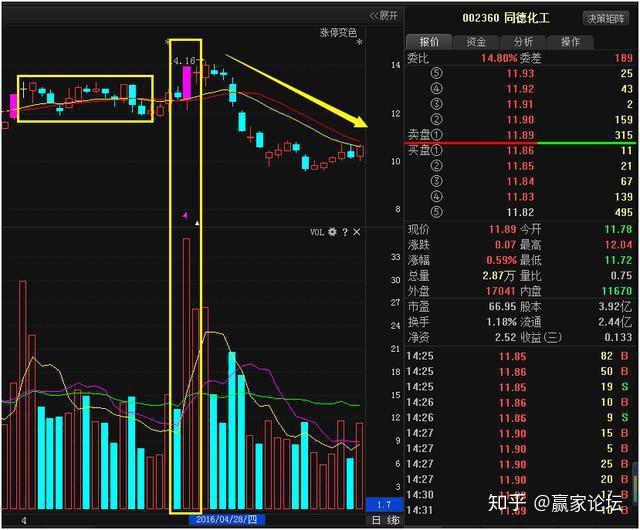Select the 收益(三) value 0.133
This screenshot has height=530, width=640.
[618, 337]
